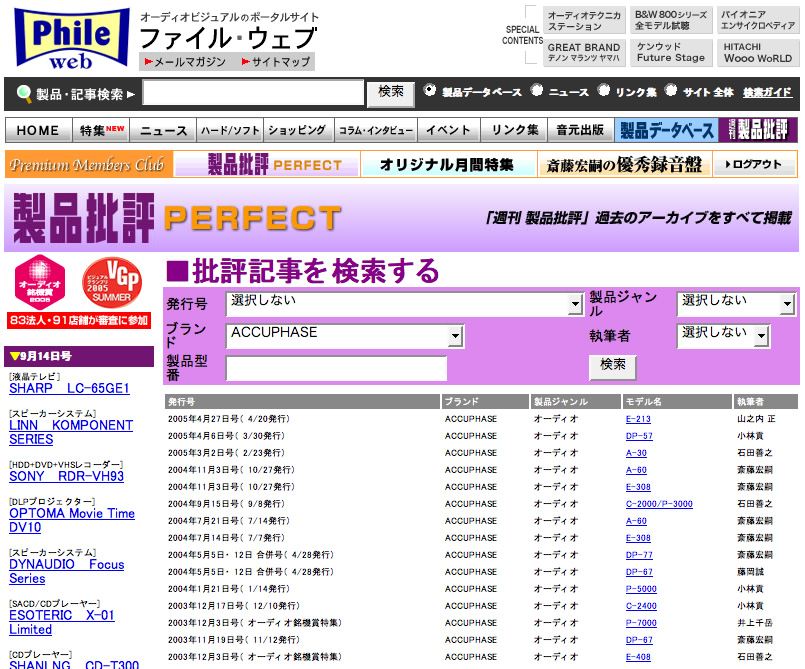Open the GREAT BRAND special content
The height and width of the screenshot is (669, 805).
coord(584,53)
